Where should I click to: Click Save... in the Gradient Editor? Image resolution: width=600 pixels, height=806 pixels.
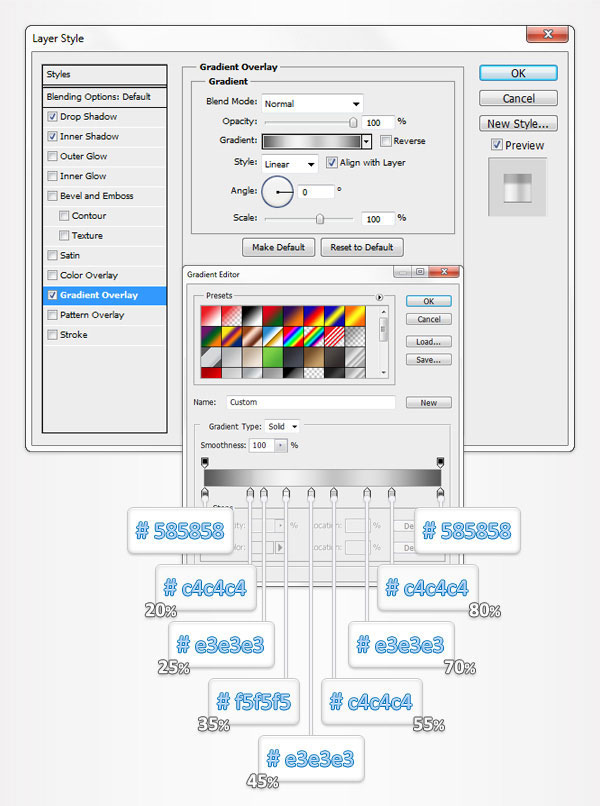pos(428,360)
